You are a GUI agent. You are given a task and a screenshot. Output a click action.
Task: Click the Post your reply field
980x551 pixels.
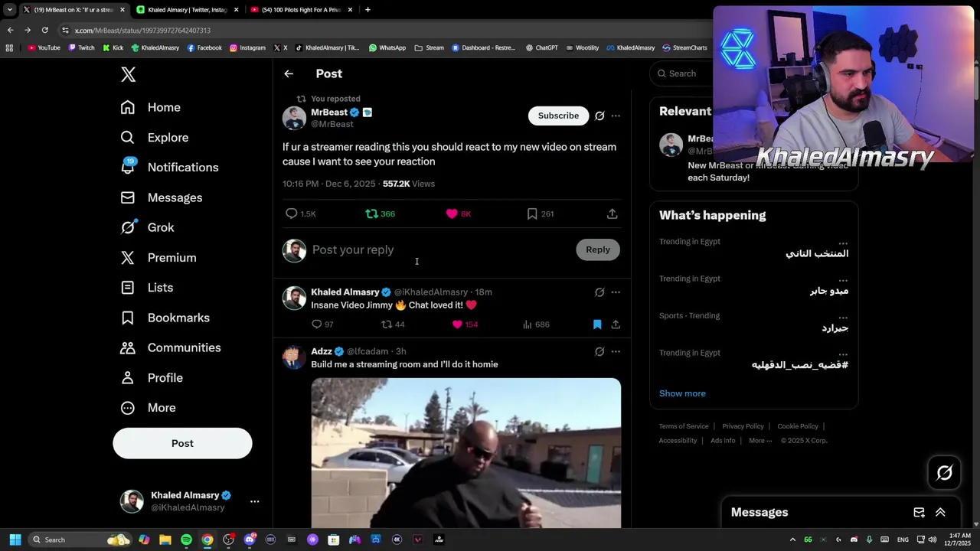pos(440,249)
